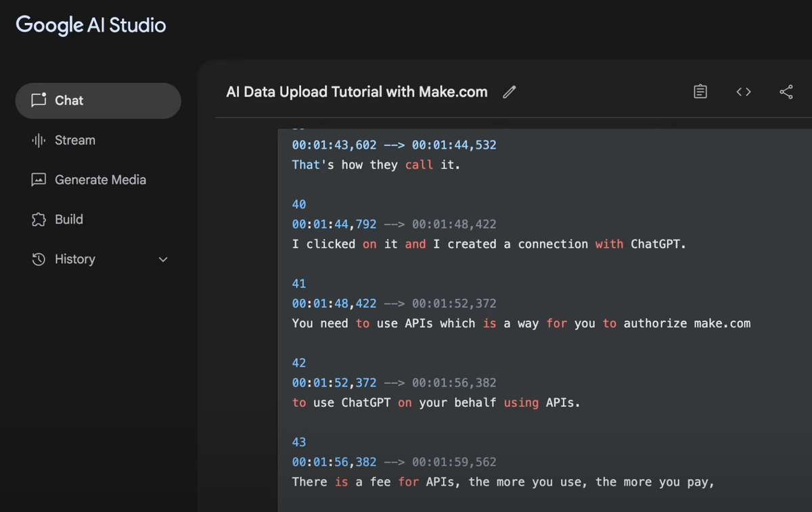
Task: Collapse the History dropdown arrow
Action: (162, 259)
